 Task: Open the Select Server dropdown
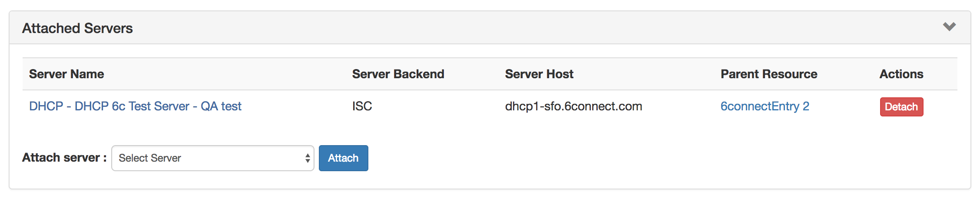coord(212,158)
